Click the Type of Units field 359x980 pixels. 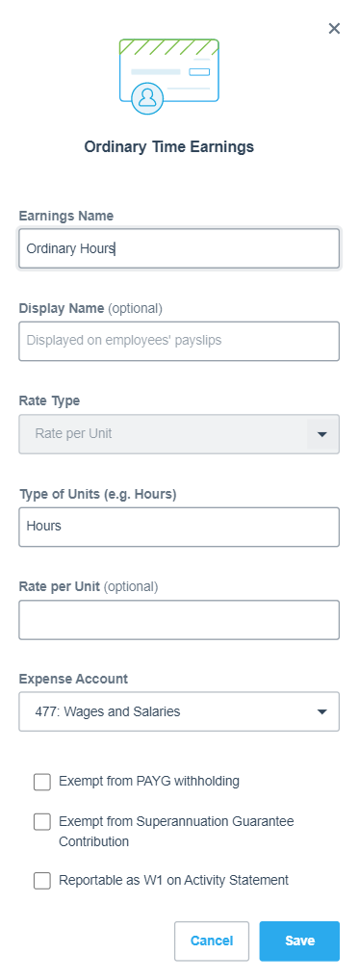[x=179, y=527]
